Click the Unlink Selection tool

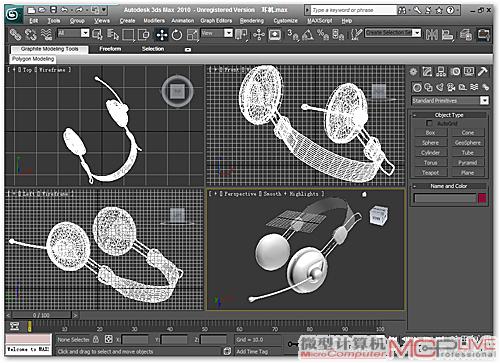click(x=31, y=34)
